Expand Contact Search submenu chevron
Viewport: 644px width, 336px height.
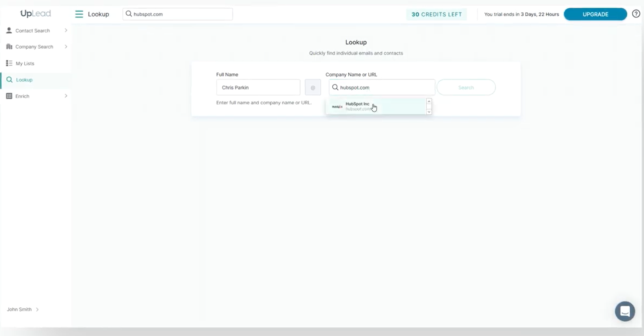[66, 31]
